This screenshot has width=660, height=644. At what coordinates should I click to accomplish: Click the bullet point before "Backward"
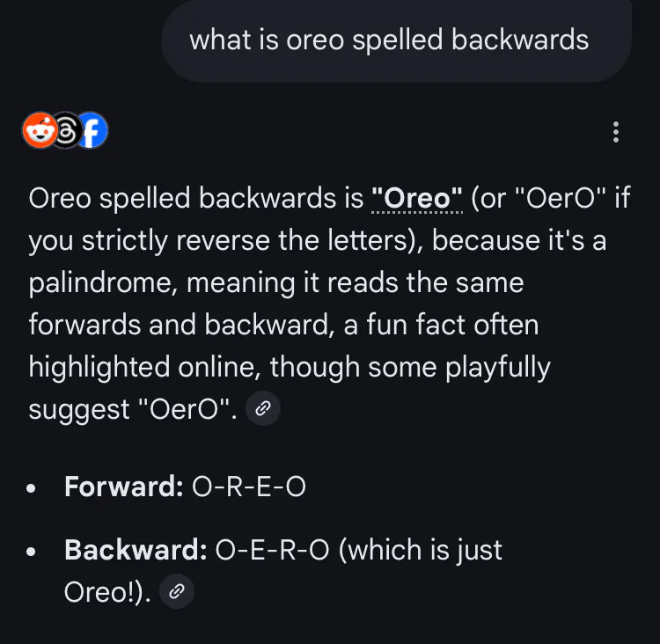pos(33,553)
